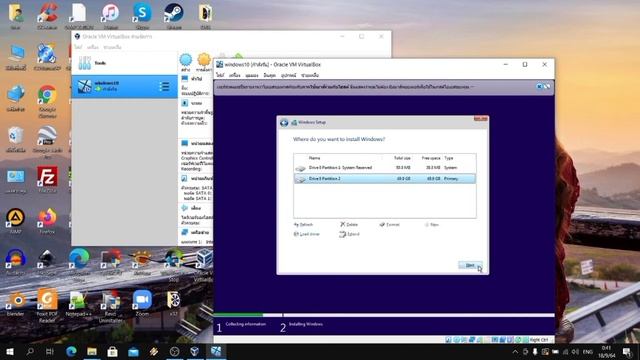Click the Refresh link in Windows Setup
640x360 pixels.
click(304, 224)
